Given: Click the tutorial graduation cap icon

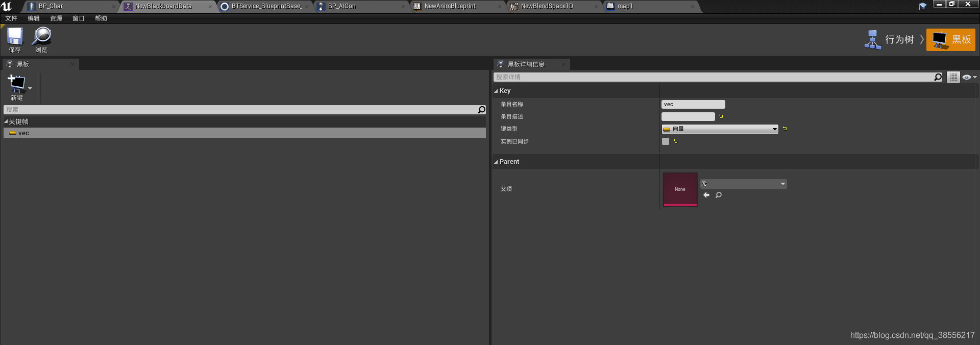Looking at the screenshot, I should click(x=922, y=6).
